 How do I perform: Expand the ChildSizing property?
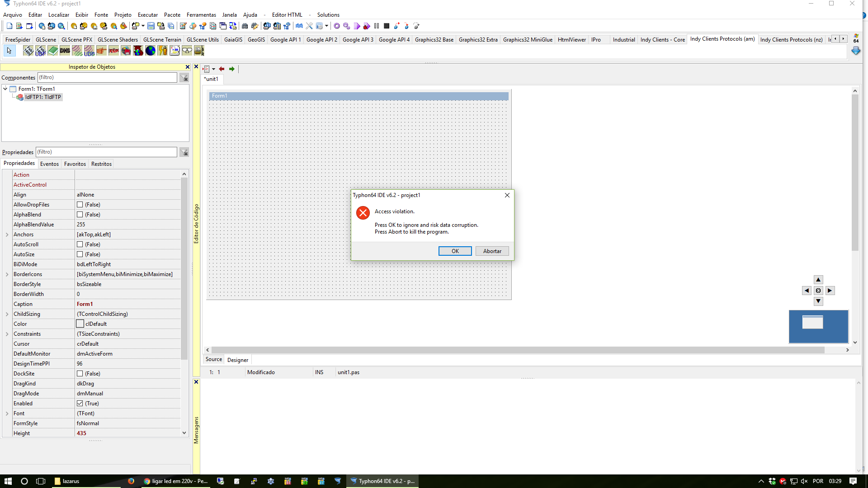tap(7, 314)
